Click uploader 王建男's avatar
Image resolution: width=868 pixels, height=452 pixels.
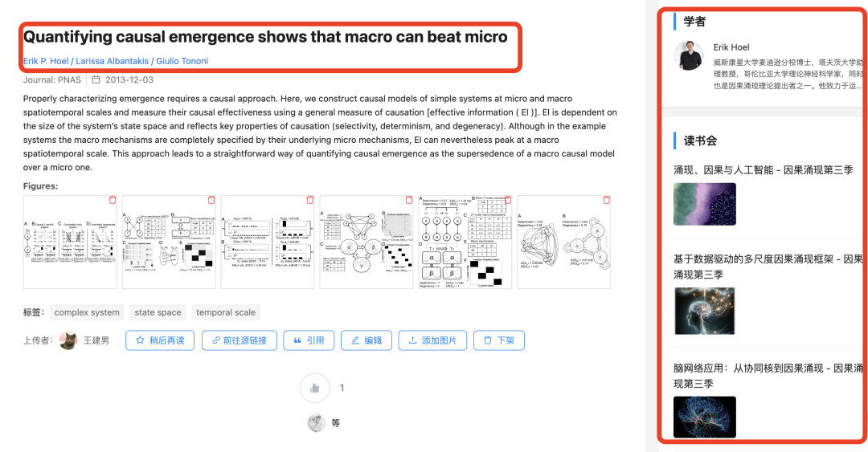pyautogui.click(x=68, y=340)
